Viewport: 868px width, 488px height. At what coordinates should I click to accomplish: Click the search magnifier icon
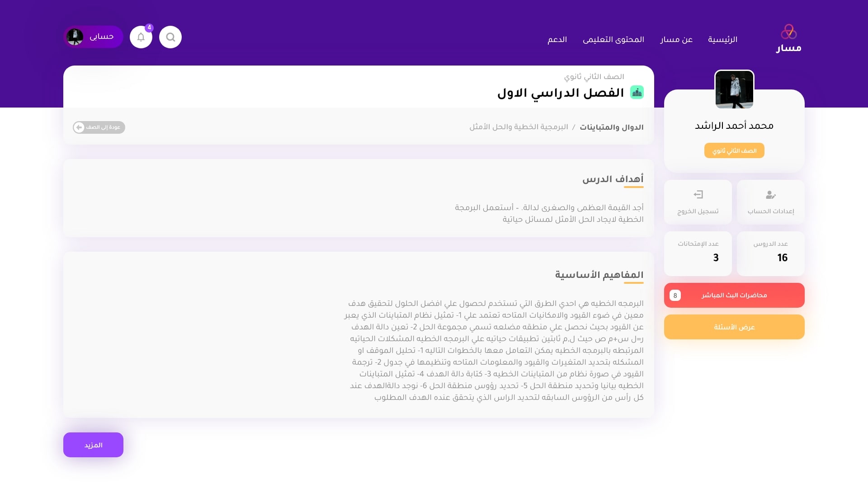[x=170, y=37]
